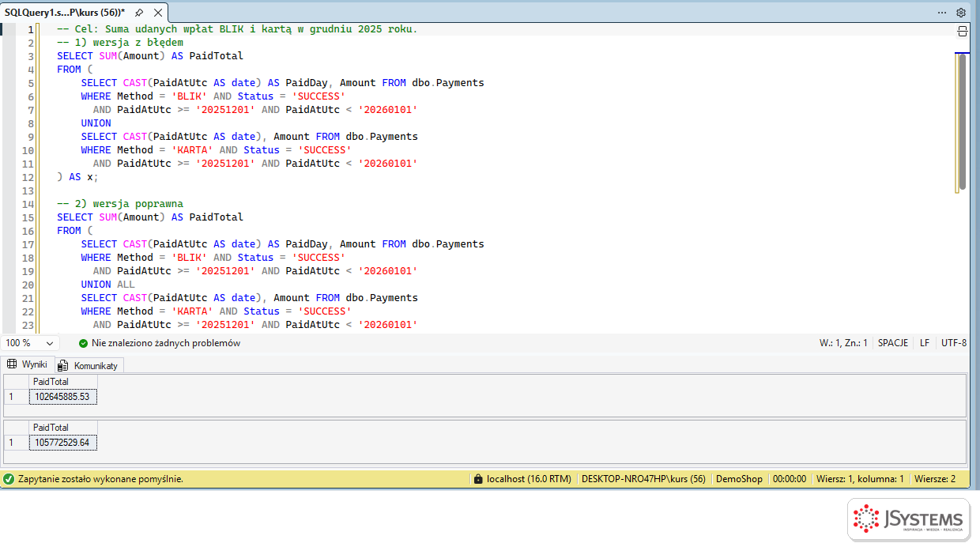Place cursor on the UNION keyword at line 8
This screenshot has width=980, height=547.
(96, 123)
